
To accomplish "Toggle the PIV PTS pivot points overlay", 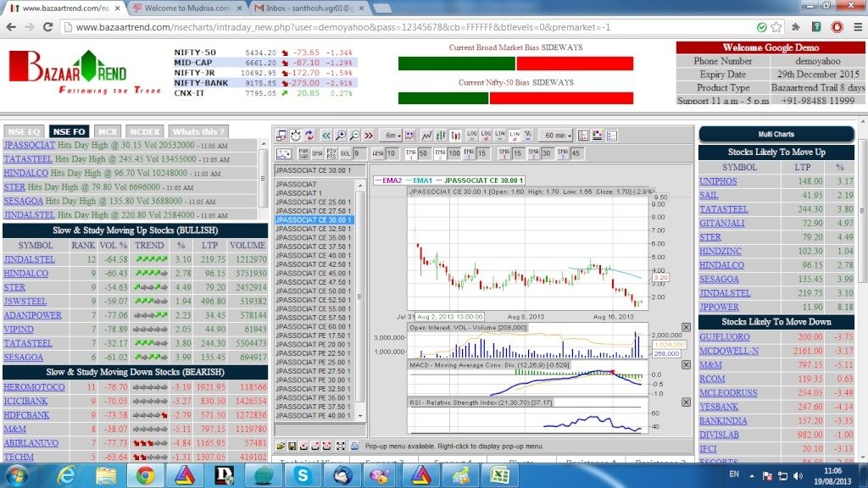I will 331,153.
